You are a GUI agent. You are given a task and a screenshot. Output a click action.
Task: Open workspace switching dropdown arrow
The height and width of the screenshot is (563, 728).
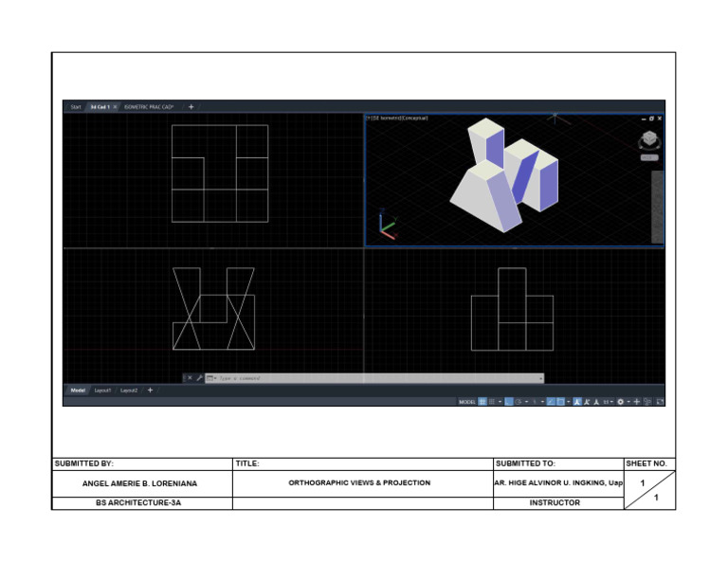[628, 402]
